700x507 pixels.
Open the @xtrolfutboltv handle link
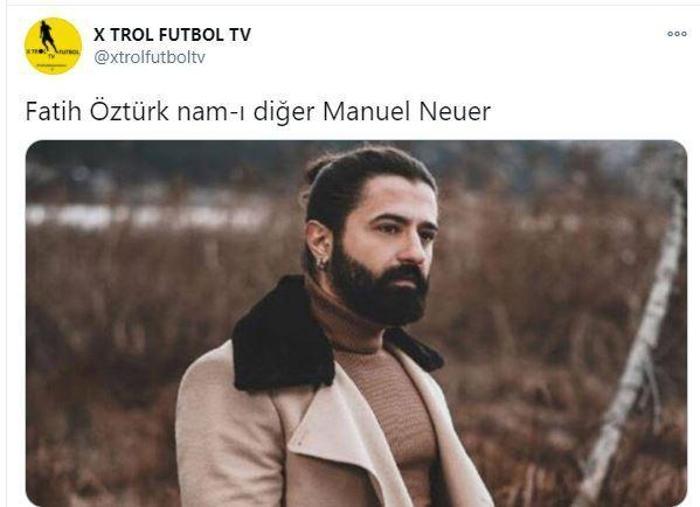(x=150, y=57)
